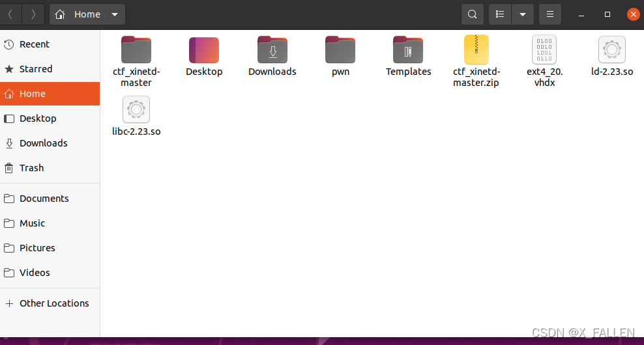The height and width of the screenshot is (345, 644).
Task: Click the ld-2.23.so file name label
Action: coord(612,72)
